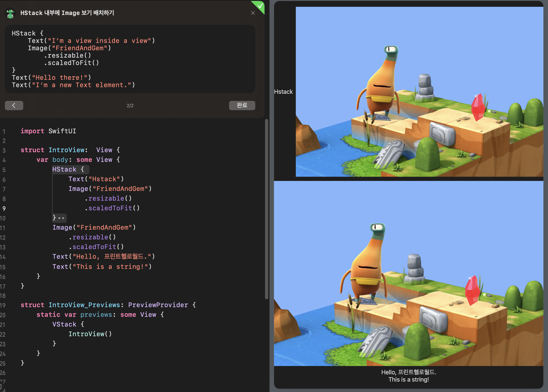Click Text("I'm a view inside a view") snippet line
The width and height of the screenshot is (548, 392).
92,41
